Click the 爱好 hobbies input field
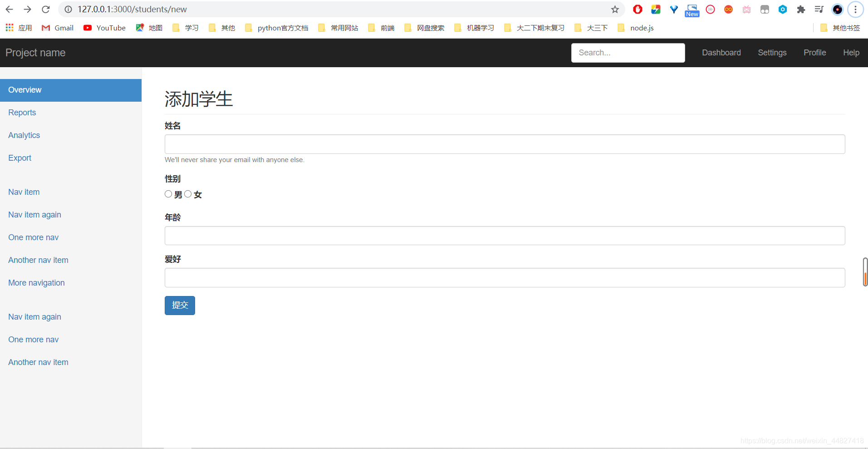 tap(505, 277)
